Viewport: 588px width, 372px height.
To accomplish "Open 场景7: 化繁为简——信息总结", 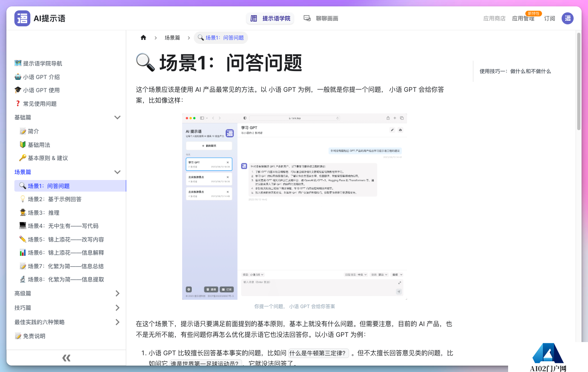I will click(62, 266).
